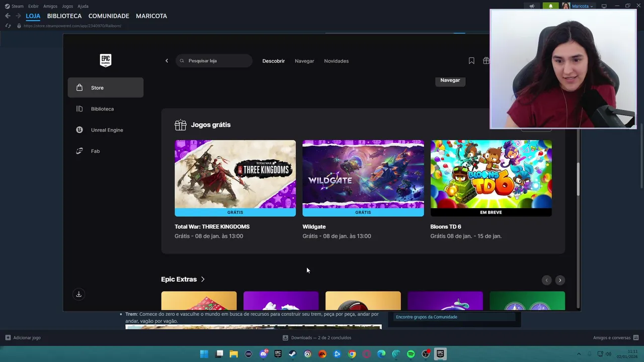Image resolution: width=644 pixels, height=362 pixels.
Task: Click Adicionar jogo in Steam footer
Action: (x=23, y=338)
